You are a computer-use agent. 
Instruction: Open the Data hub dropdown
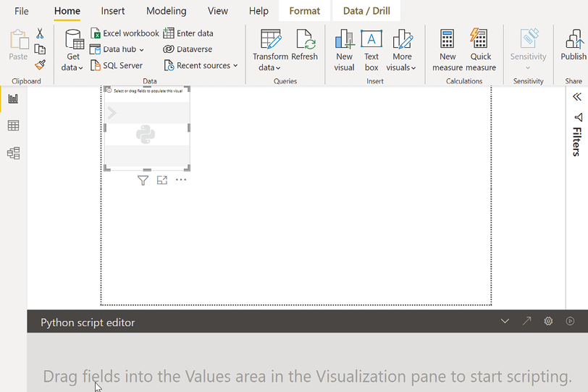coord(117,49)
